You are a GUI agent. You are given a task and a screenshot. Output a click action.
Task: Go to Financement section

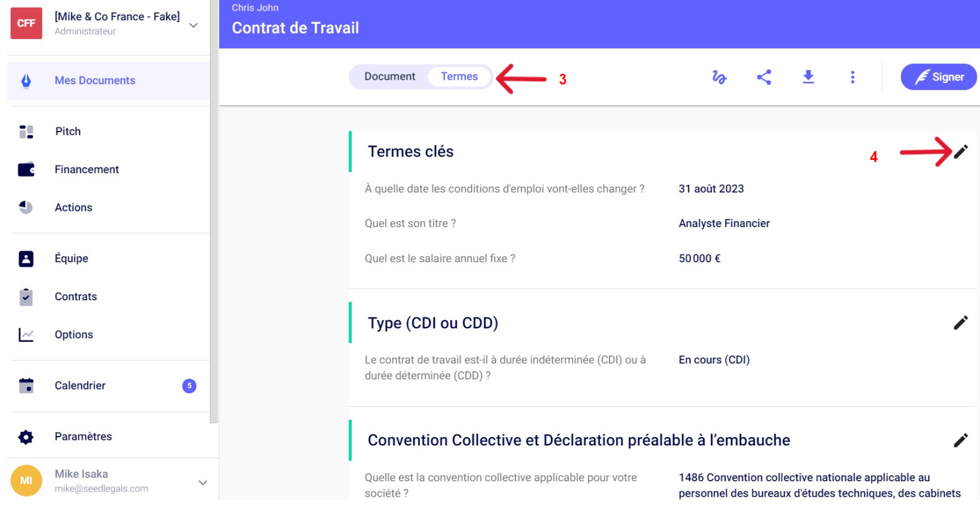[87, 170]
